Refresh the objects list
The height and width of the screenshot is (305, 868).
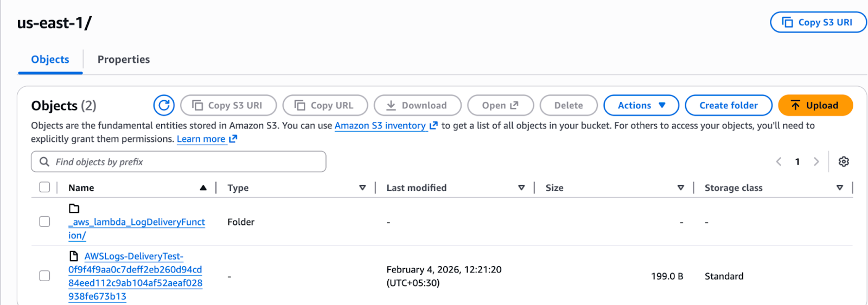[x=164, y=105]
